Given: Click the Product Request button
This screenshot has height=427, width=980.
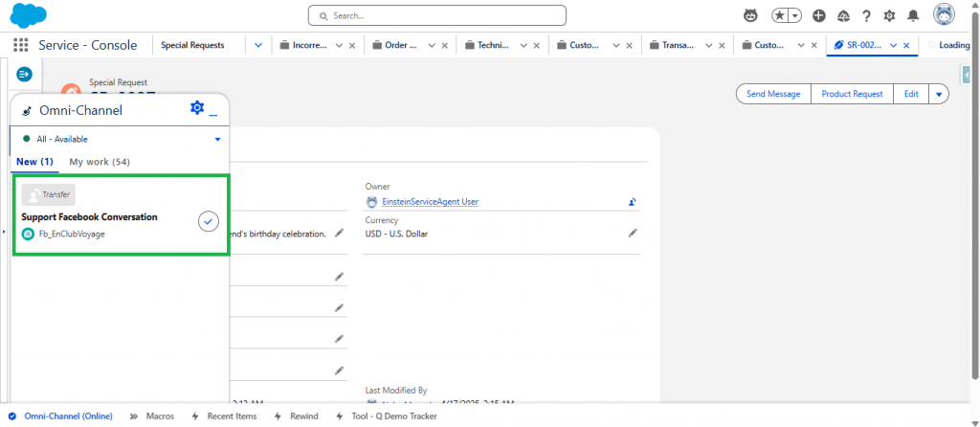Looking at the screenshot, I should [852, 94].
